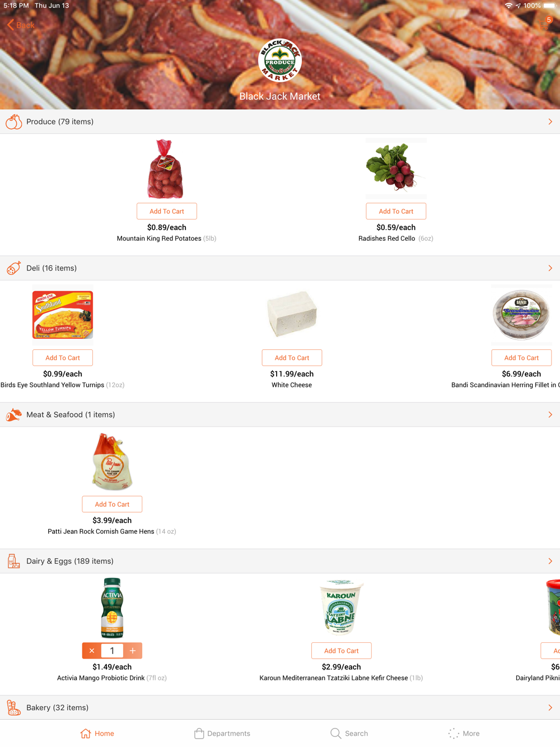Increase Activia Mango drink quantity with plus

[133, 651]
